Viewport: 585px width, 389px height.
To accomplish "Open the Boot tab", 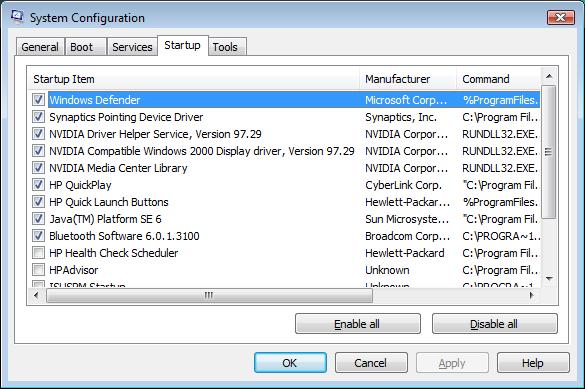I will (x=86, y=47).
